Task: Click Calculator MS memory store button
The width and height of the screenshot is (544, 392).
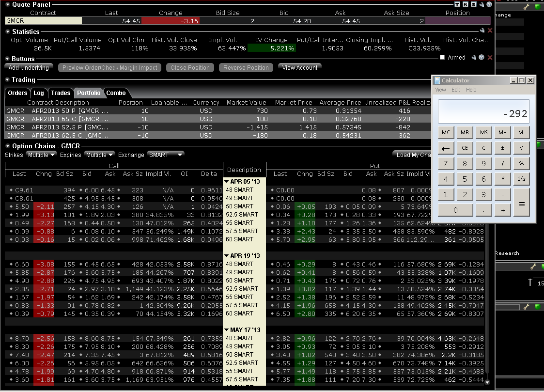Action: point(483,132)
